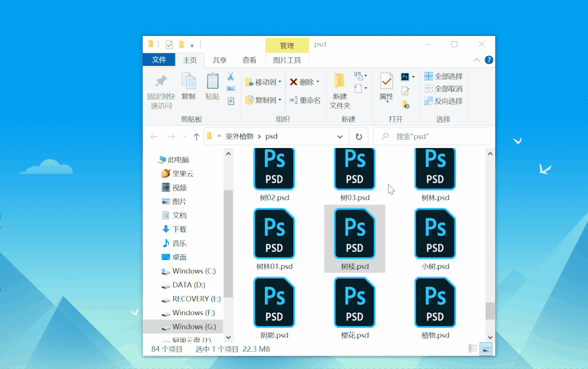Open 音乐 in the navigation pane
The height and width of the screenshot is (369, 588).
pos(174,243)
